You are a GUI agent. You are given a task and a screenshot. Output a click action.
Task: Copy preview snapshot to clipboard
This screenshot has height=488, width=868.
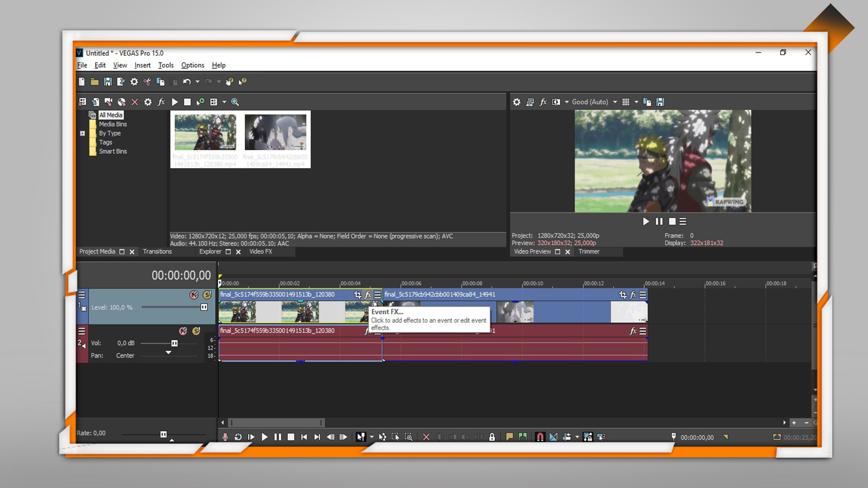(647, 102)
